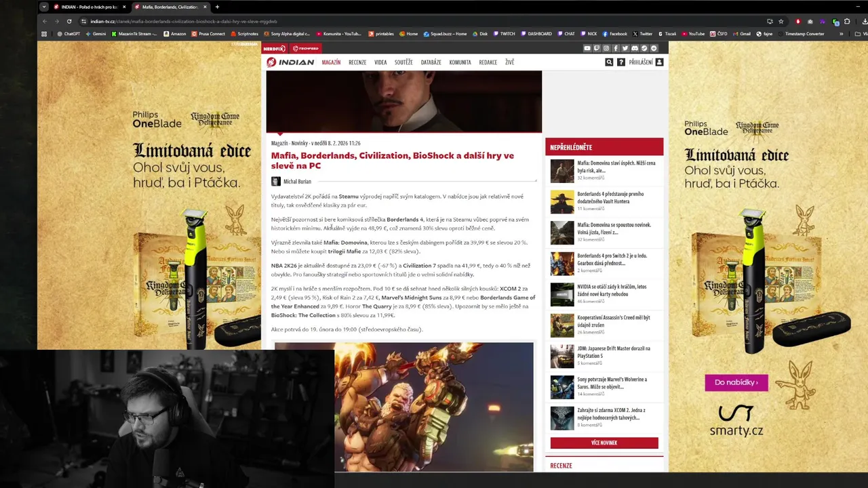Viewport: 868px width, 488px height.
Task: Open the ČSFD bookmark
Action: pos(719,34)
